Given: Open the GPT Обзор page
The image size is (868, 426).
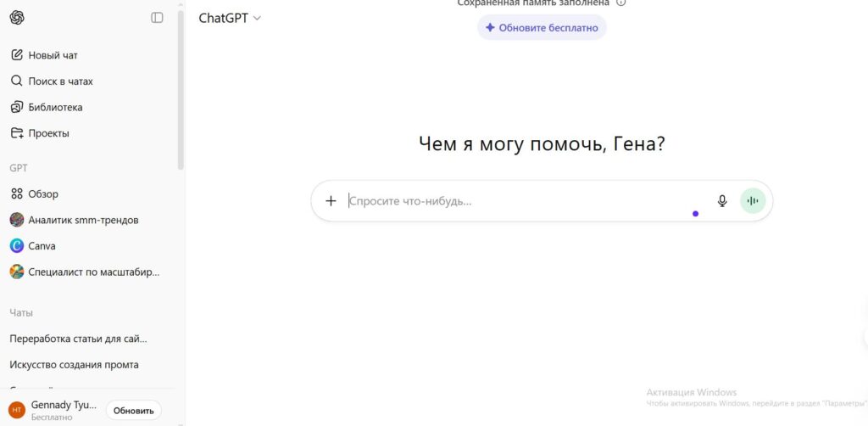Looking at the screenshot, I should tap(43, 193).
